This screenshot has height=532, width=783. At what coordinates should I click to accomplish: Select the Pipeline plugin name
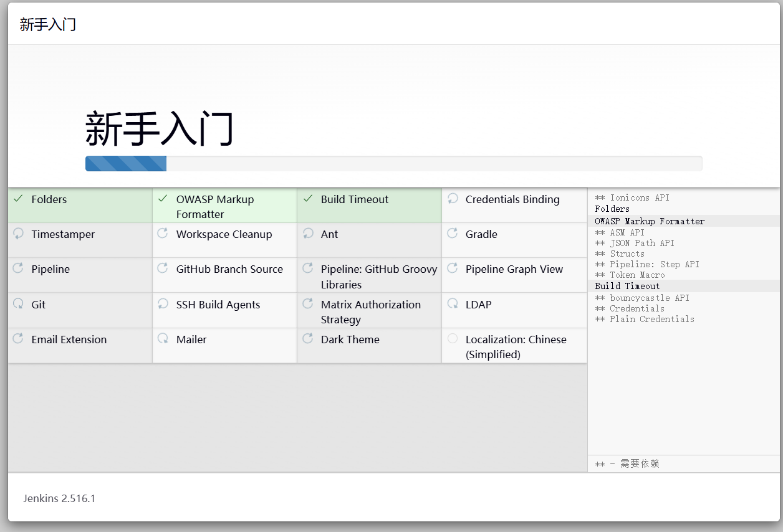coord(50,269)
